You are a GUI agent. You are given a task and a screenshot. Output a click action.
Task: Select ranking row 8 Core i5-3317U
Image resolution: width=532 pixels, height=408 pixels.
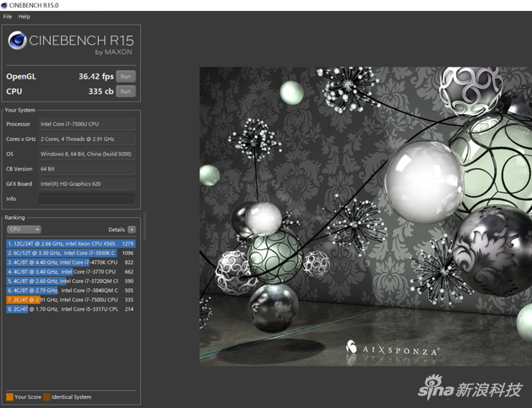coord(71,309)
